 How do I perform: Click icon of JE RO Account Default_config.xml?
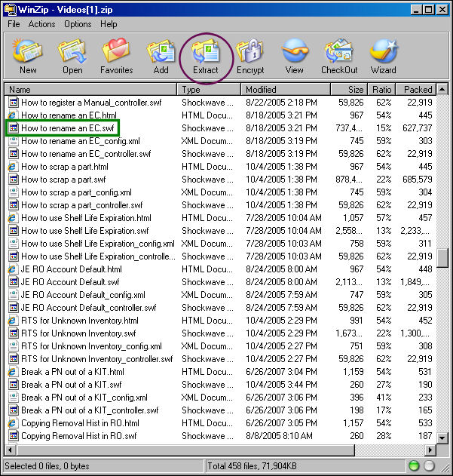pyautogui.click(x=13, y=295)
